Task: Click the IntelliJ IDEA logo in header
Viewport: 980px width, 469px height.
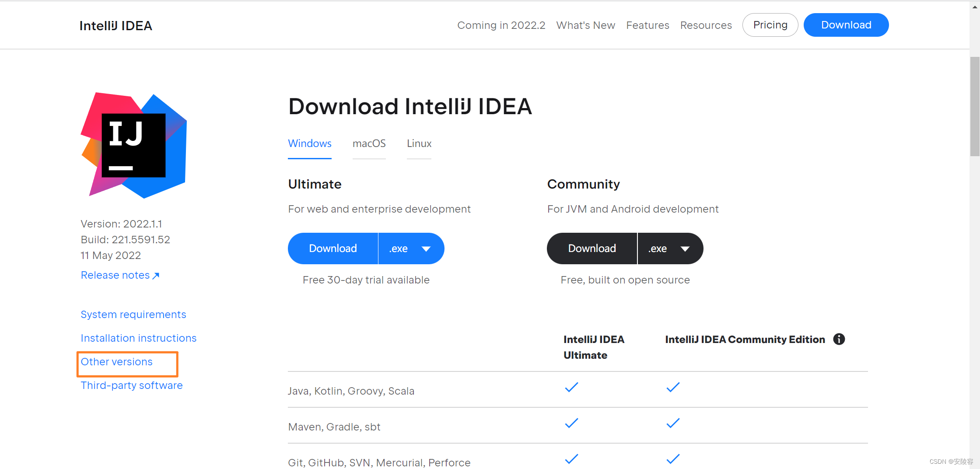Action: 116,25
